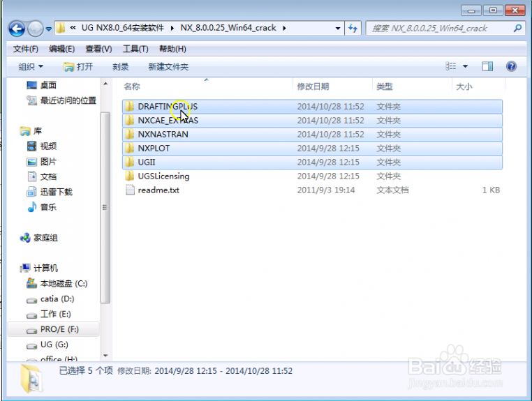Open the view options dropdown arrow

coord(465,66)
